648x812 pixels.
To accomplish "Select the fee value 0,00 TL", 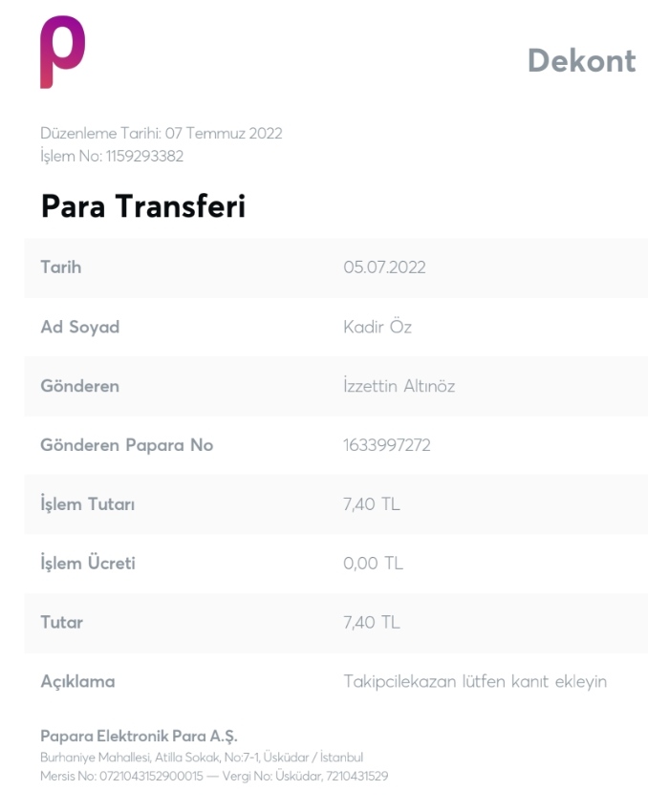I will pyautogui.click(x=373, y=563).
